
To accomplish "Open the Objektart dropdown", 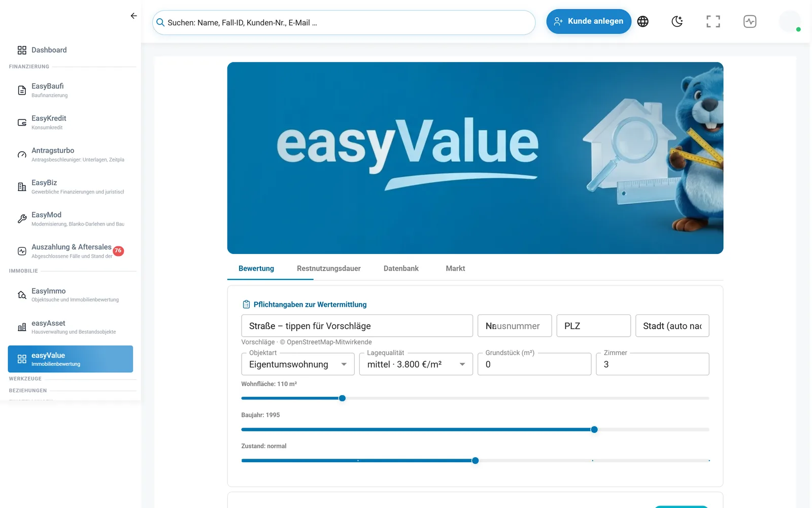I will click(298, 364).
